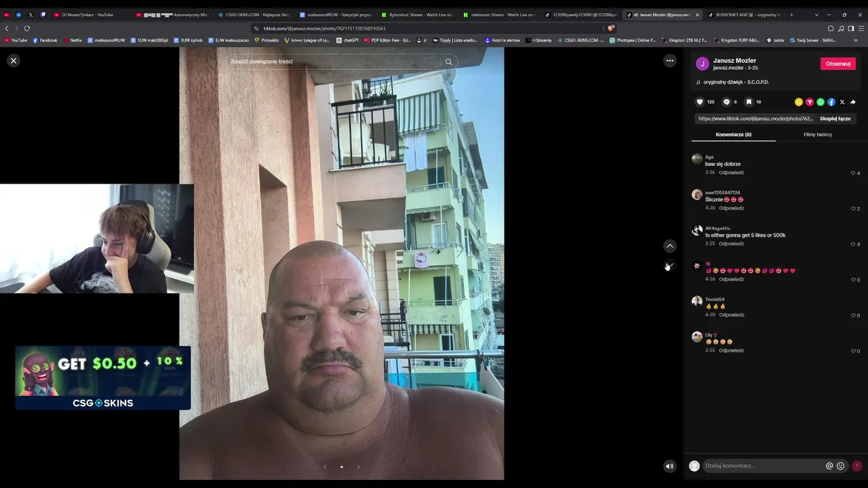Open the 'oryginalny dźwięk - S.C.O.P.D.' sound link
Viewport: 868px width, 488px height.
click(736, 82)
